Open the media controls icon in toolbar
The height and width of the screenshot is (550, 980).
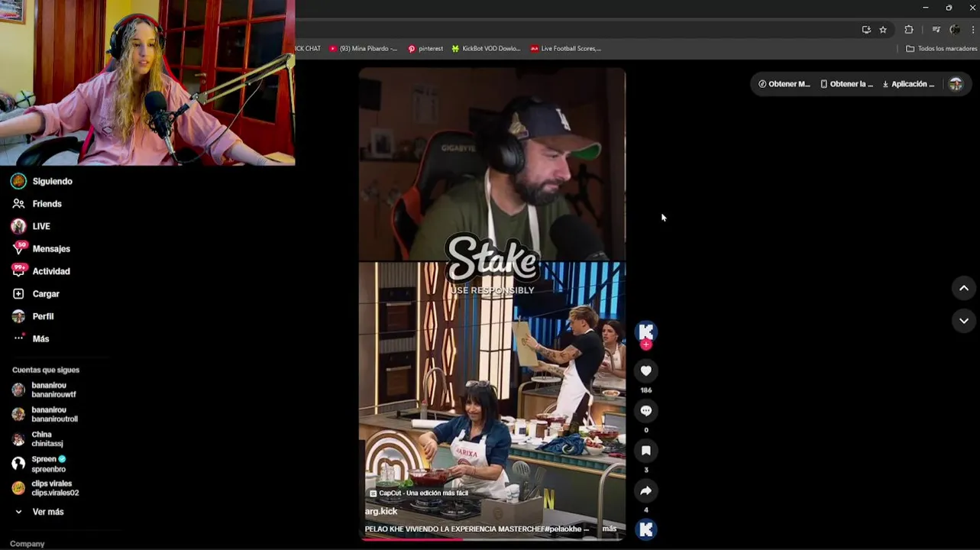point(936,30)
